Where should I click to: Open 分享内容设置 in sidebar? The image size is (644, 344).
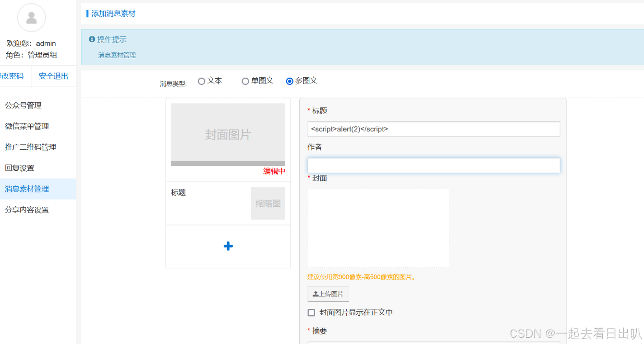click(x=38, y=210)
